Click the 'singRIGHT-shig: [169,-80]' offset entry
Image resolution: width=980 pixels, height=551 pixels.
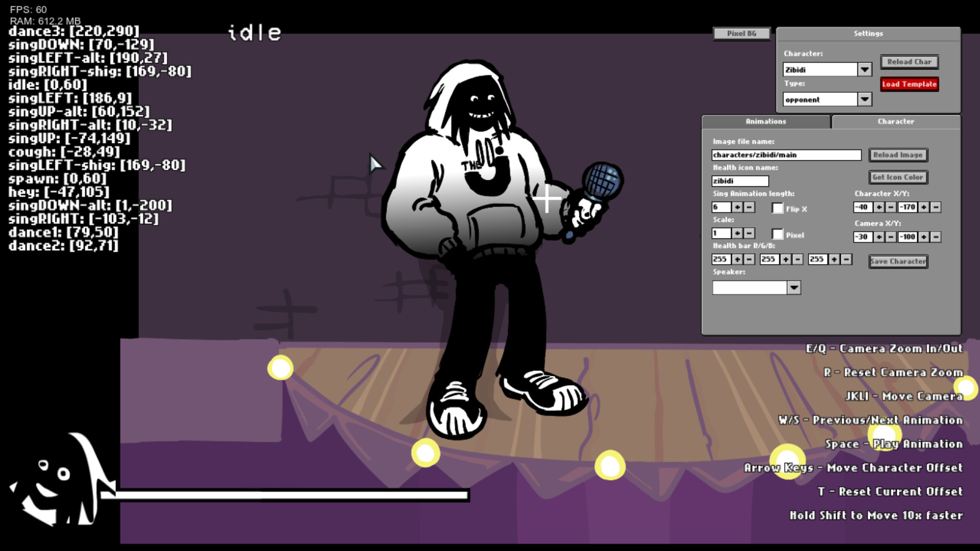click(100, 71)
